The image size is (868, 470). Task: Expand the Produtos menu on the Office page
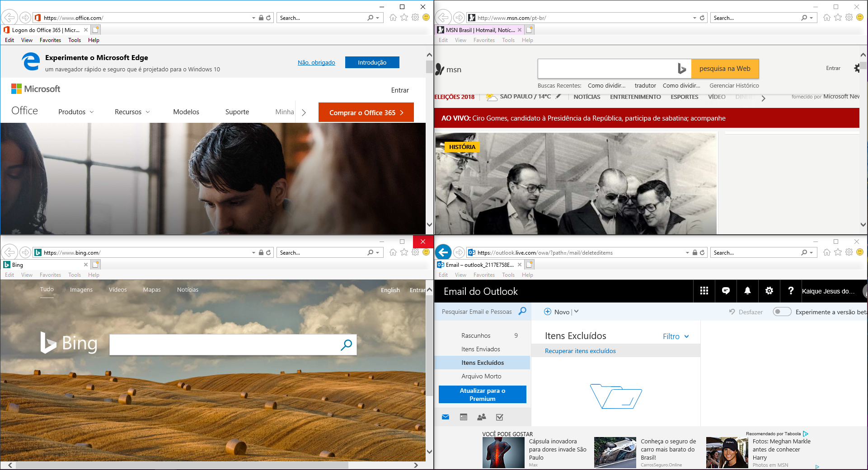[76, 112]
